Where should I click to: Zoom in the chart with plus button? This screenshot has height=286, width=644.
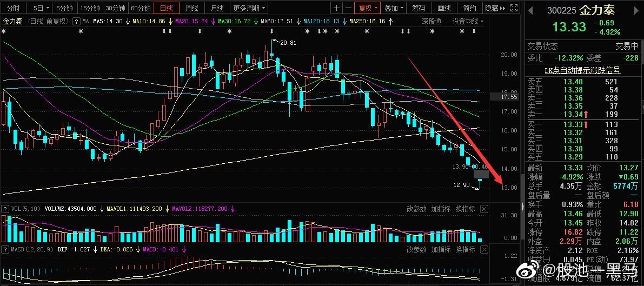coord(337,8)
